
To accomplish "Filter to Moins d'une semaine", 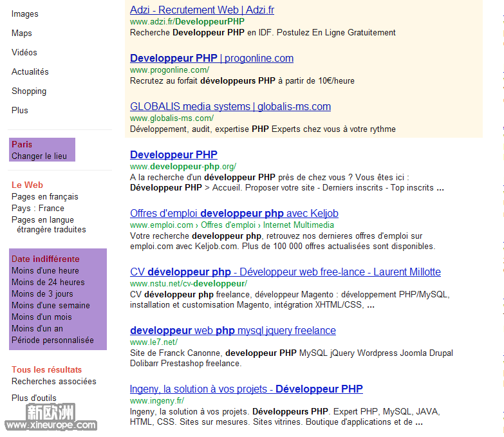I will [51, 305].
